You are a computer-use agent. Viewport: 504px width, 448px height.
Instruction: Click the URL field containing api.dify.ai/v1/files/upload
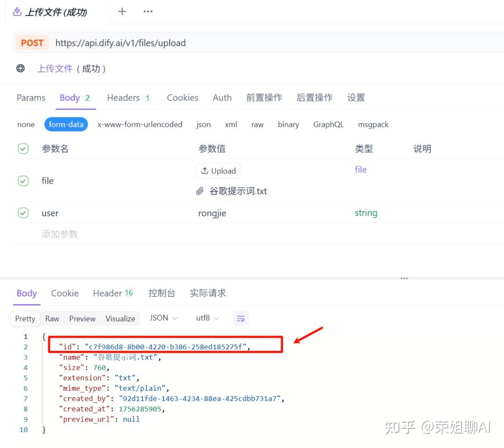(120, 42)
